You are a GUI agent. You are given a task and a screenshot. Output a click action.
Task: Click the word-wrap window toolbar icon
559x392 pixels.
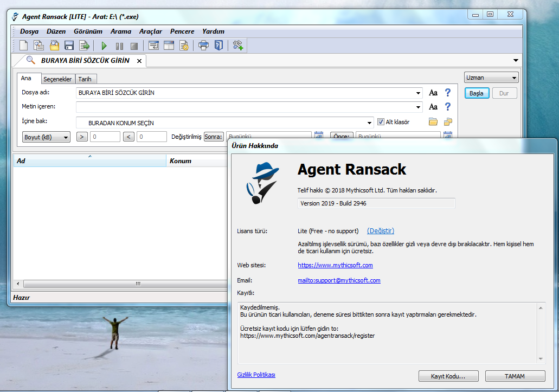[153, 46]
